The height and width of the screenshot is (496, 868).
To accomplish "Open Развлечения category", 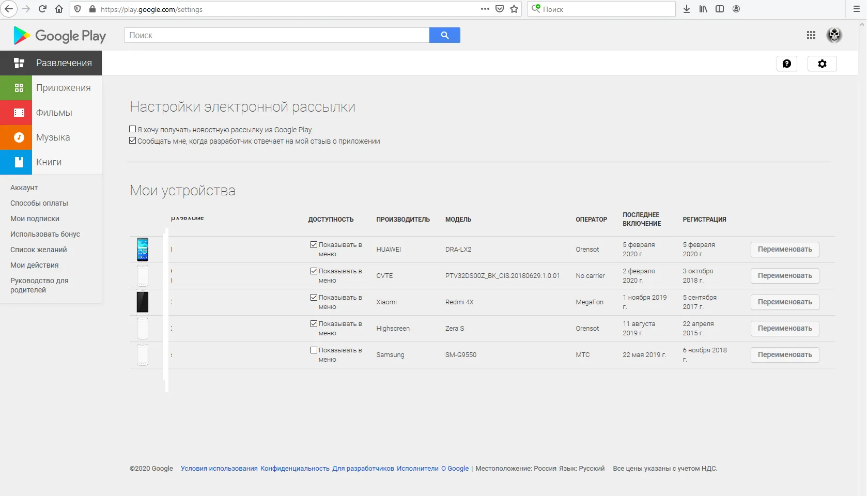I will click(51, 63).
